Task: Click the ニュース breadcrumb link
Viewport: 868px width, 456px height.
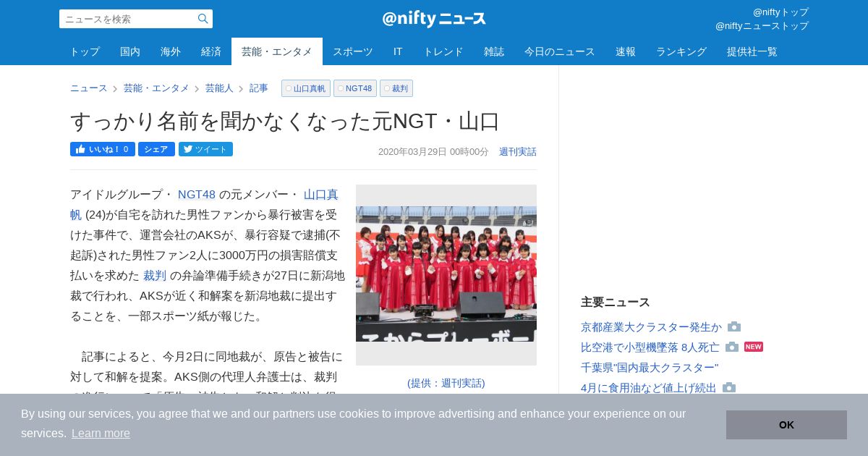Action: click(x=89, y=88)
